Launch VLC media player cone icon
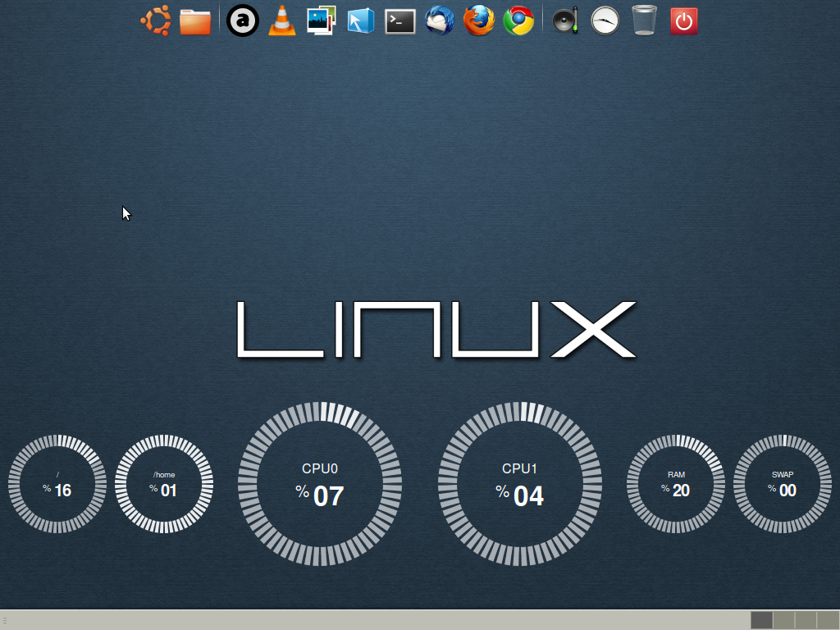 point(282,21)
